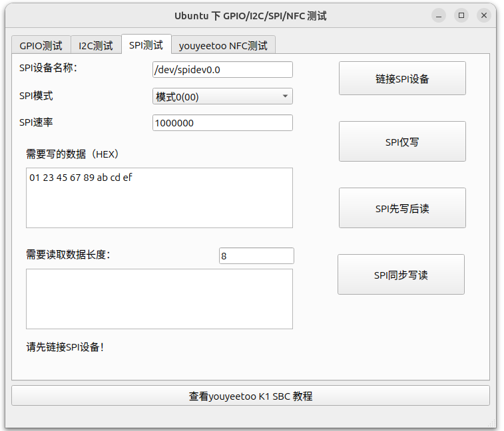Click the 请先链接SPI设备! status message
Screen dimensions: 504x431
(65, 347)
